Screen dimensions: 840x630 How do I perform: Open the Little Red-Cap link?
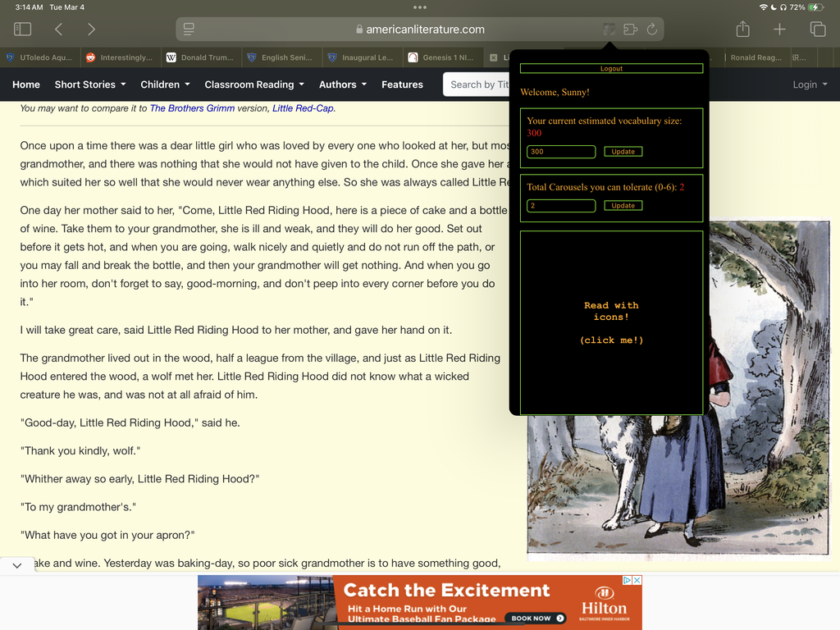tap(303, 108)
